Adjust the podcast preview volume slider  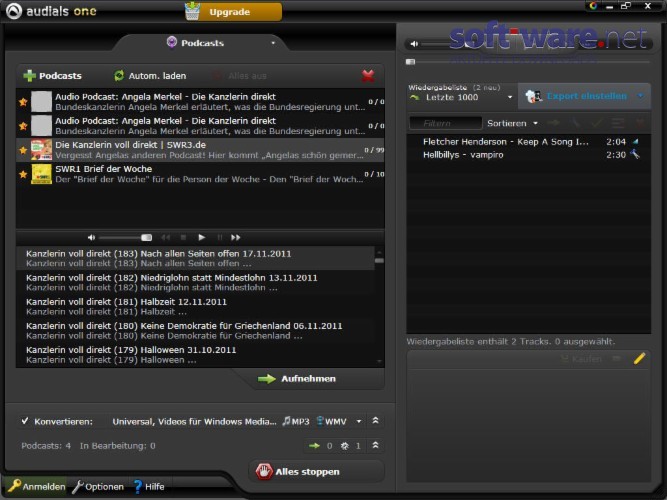coord(126,237)
